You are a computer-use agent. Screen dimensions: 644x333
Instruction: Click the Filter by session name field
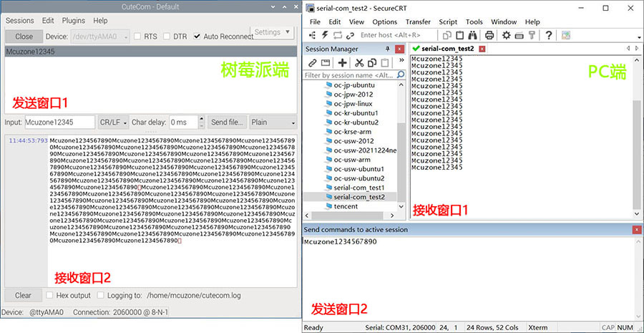tap(350, 75)
